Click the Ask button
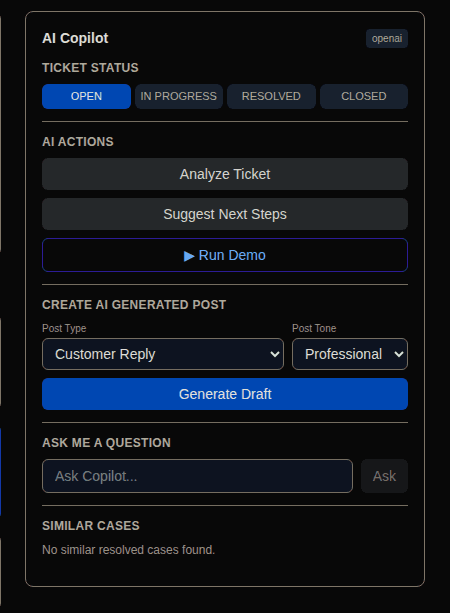Screen dimensions: 450x613 pyautogui.click(x=384, y=476)
